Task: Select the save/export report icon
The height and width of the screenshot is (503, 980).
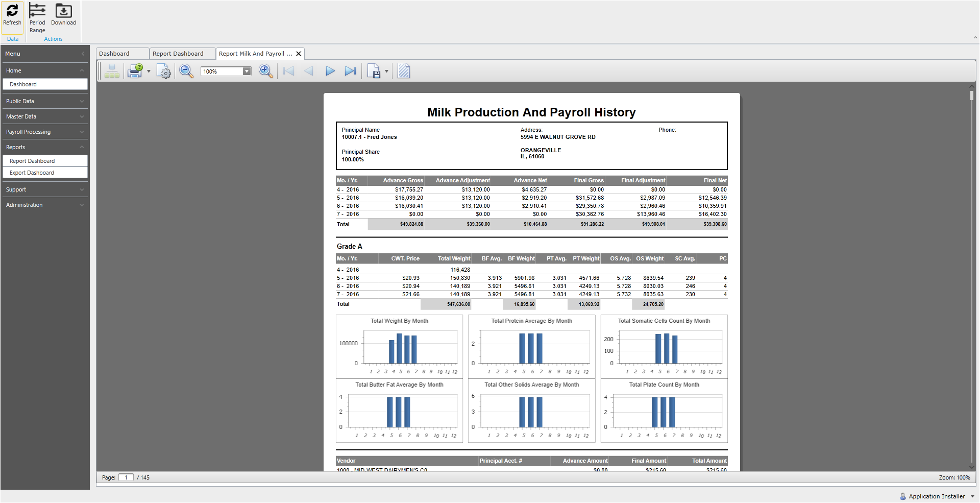Action: 375,71
